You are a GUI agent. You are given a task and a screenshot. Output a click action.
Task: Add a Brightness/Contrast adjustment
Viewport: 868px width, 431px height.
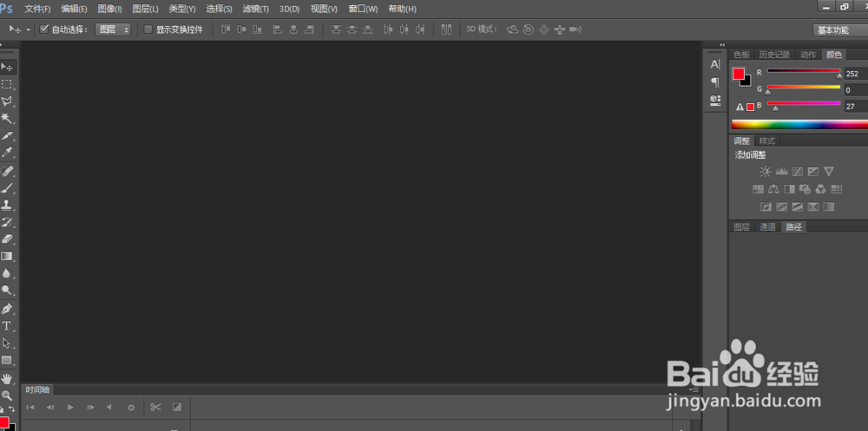pyautogui.click(x=766, y=172)
